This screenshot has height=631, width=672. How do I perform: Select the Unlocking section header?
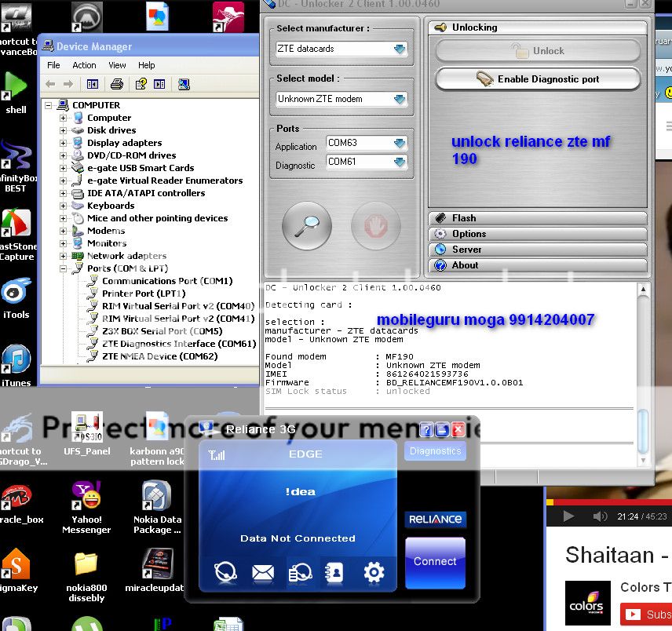[538, 27]
